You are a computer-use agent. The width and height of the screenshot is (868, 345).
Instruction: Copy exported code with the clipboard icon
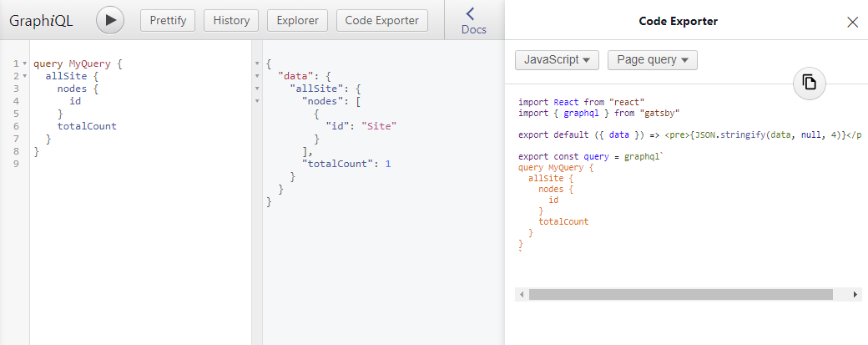[x=810, y=83]
